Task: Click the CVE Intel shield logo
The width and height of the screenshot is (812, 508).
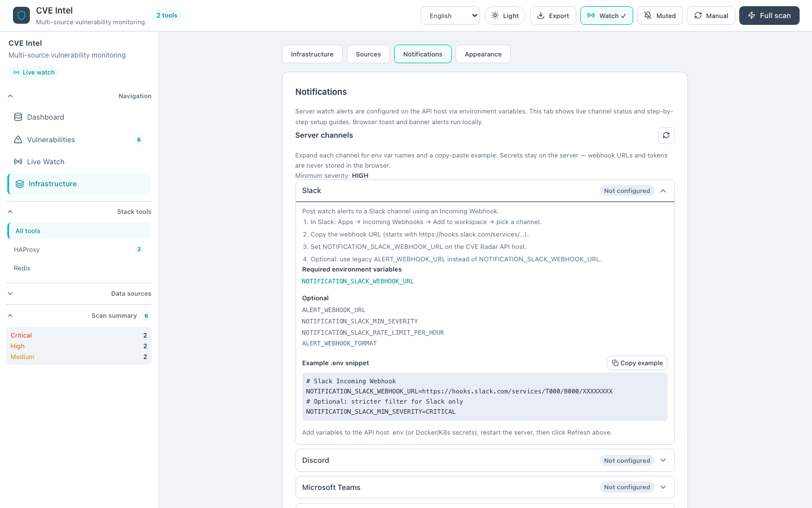Action: pyautogui.click(x=21, y=15)
